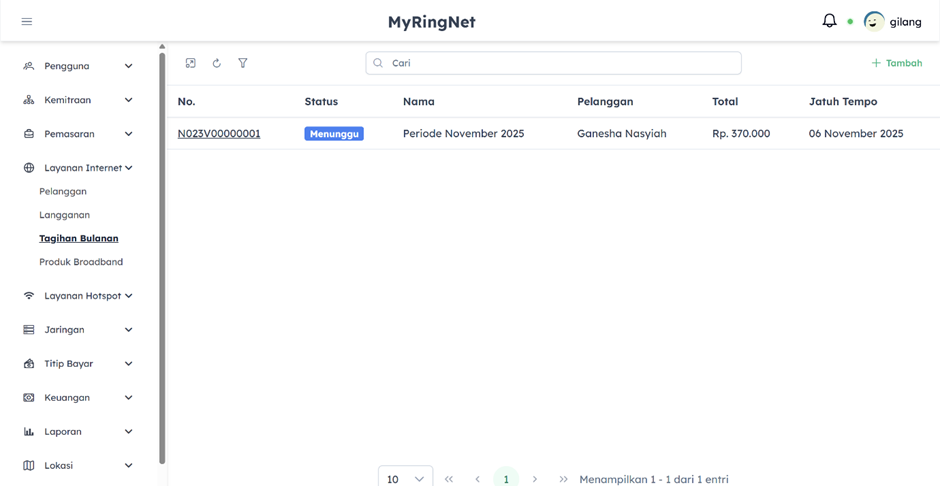Click the sidebar vertical scrollbar
The height and width of the screenshot is (486, 940).
click(162, 250)
